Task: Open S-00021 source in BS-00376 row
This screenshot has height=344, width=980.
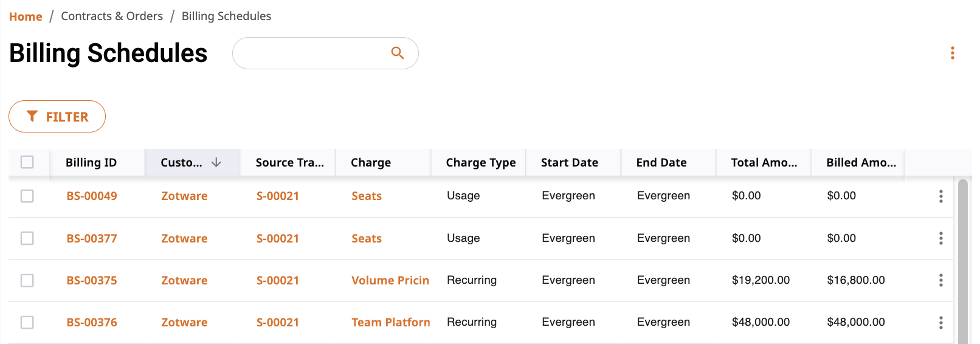Action: [x=278, y=322]
